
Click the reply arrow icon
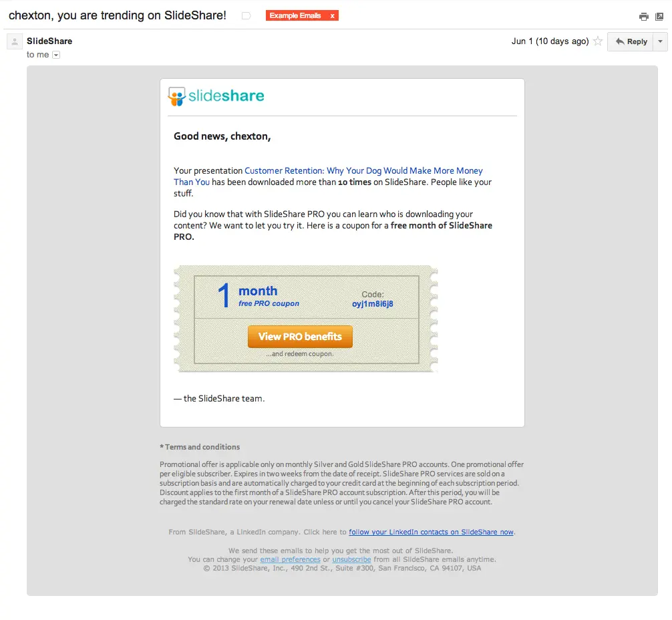pyautogui.click(x=620, y=41)
